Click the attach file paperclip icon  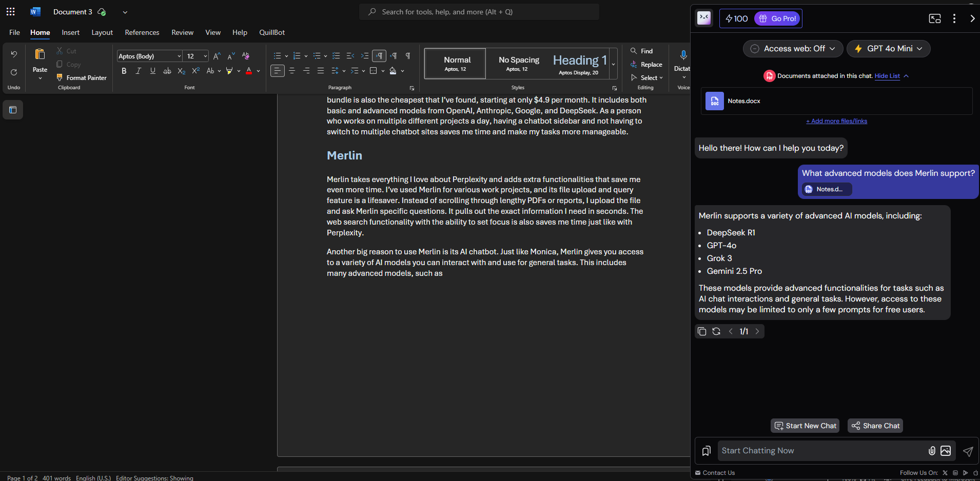coord(932,451)
